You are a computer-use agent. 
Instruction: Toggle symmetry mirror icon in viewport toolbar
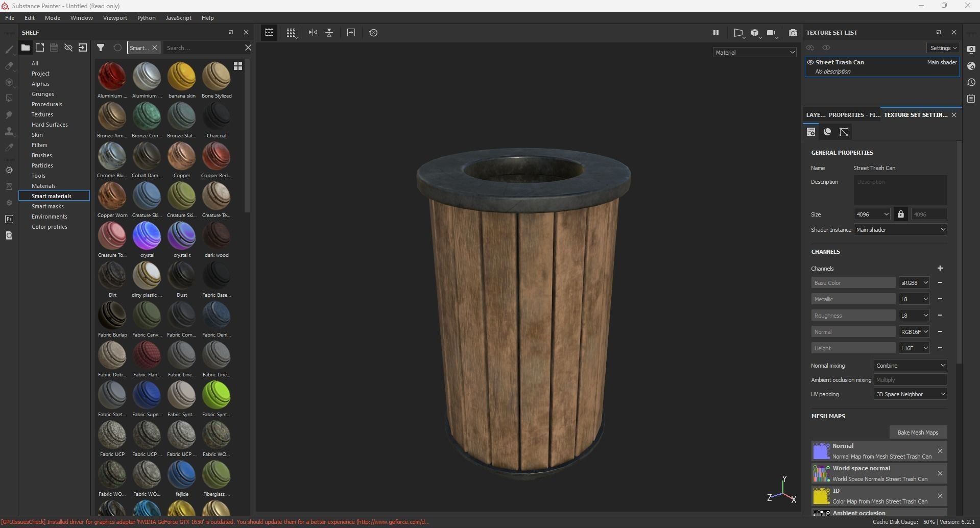click(x=313, y=33)
